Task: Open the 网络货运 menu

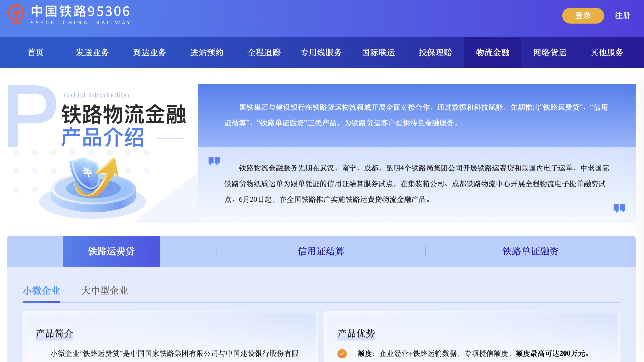Action: click(x=550, y=52)
